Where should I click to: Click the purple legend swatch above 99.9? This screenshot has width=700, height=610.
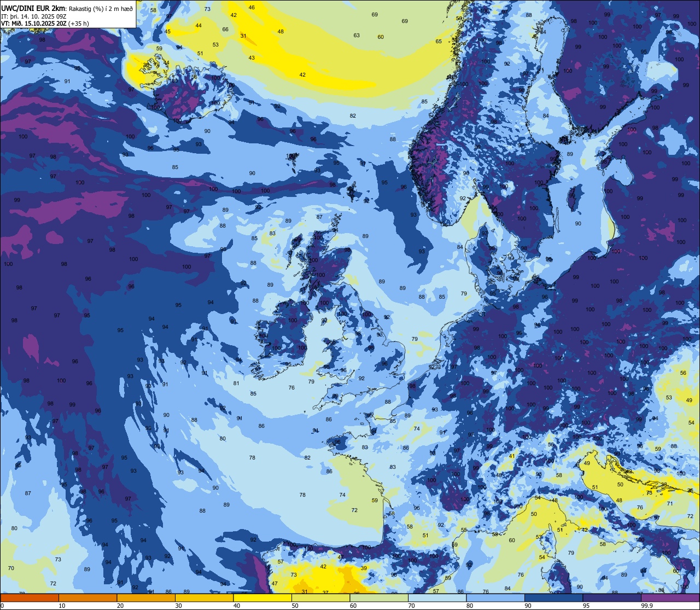[x=670, y=597]
